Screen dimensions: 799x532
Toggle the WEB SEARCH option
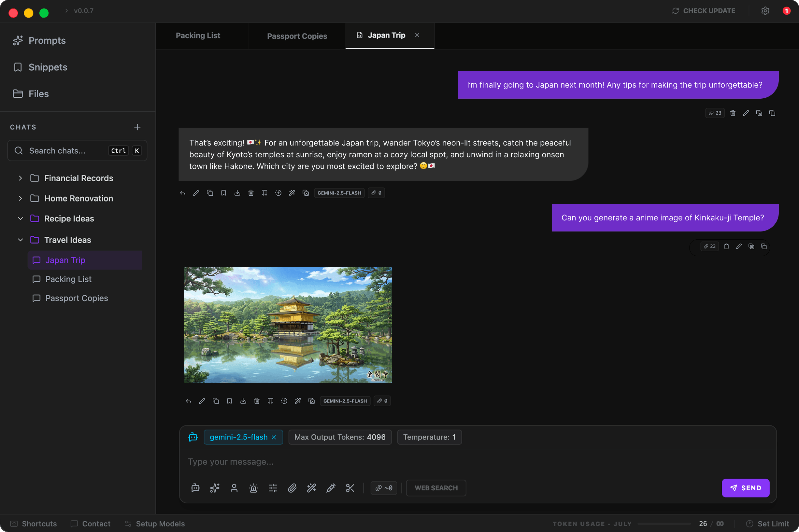436,488
